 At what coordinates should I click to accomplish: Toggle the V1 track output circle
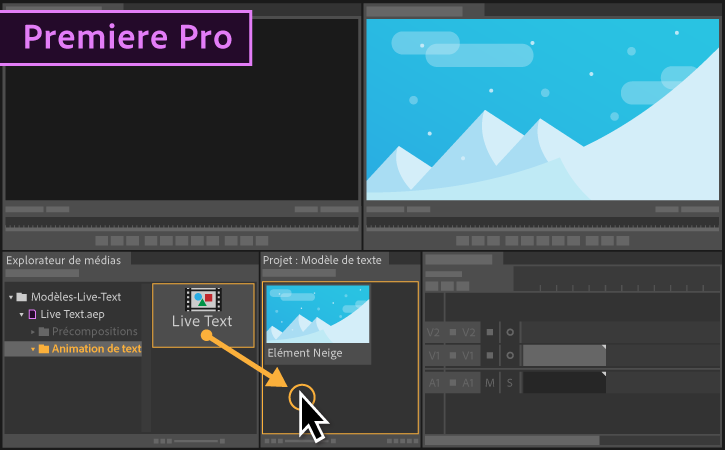(510, 355)
